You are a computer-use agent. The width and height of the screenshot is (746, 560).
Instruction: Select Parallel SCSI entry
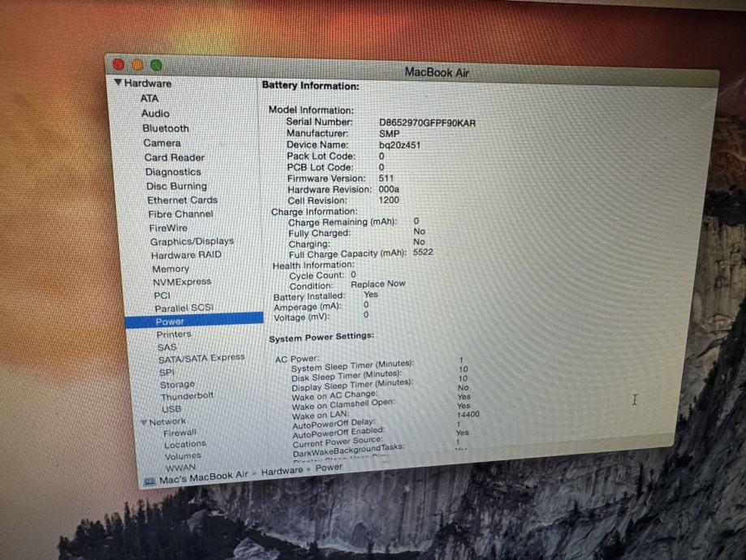pyautogui.click(x=184, y=308)
